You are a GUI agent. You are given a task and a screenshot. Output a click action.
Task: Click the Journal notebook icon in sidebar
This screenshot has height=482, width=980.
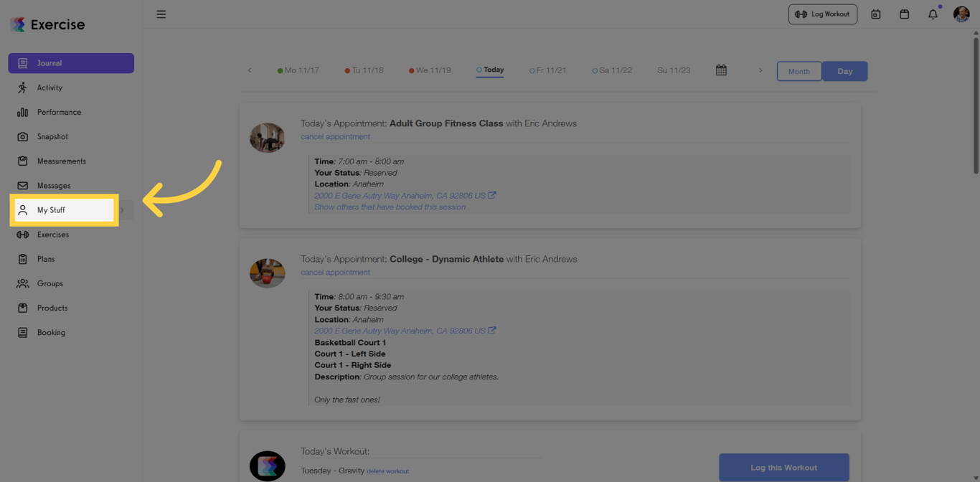pyautogui.click(x=22, y=63)
